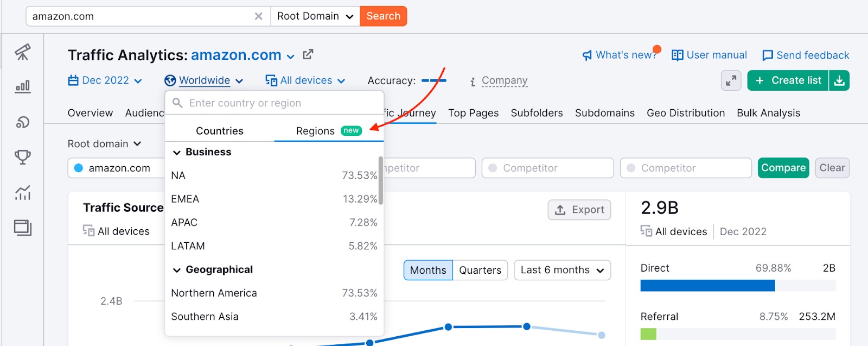Select the EMEA business region
Image resolution: width=868 pixels, height=346 pixels.
pos(274,199)
